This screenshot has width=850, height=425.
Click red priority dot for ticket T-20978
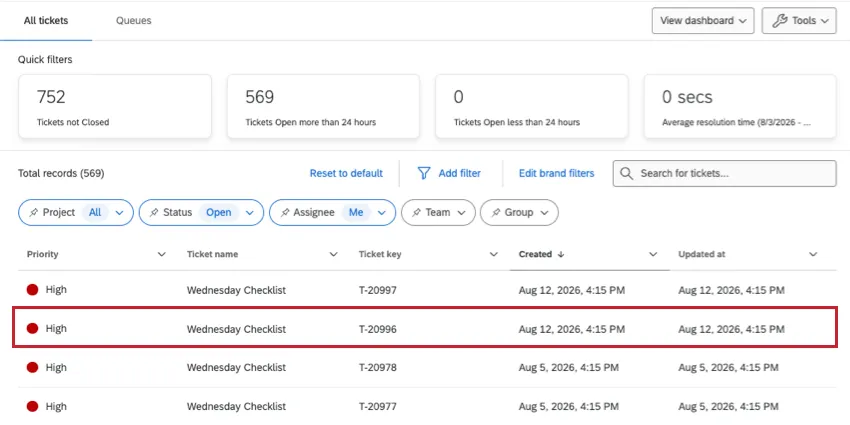pos(33,368)
